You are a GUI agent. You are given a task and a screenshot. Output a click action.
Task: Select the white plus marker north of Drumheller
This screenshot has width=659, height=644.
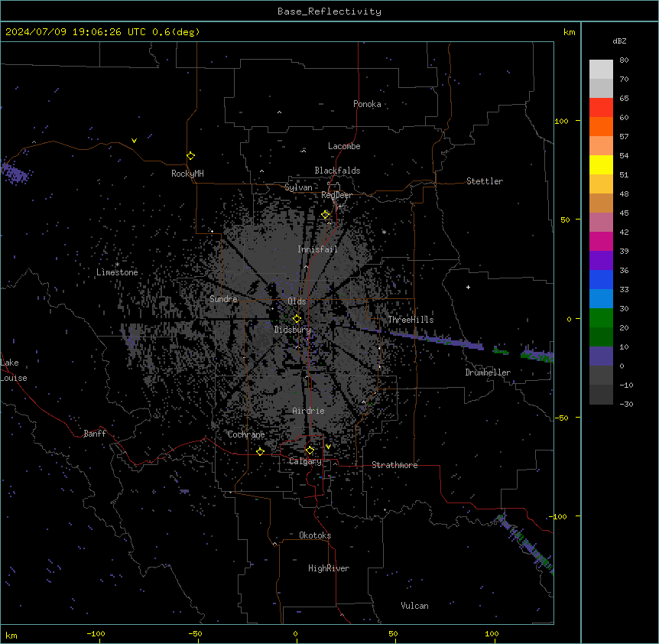468,287
